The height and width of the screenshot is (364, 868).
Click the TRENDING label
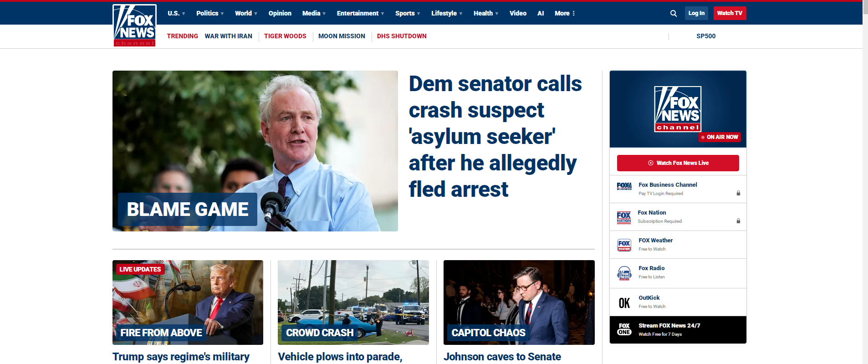(x=182, y=36)
